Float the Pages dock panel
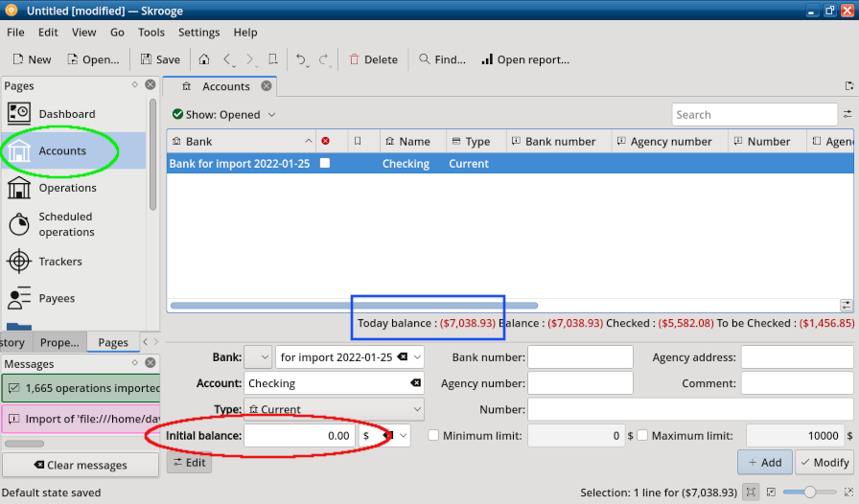 point(135,85)
